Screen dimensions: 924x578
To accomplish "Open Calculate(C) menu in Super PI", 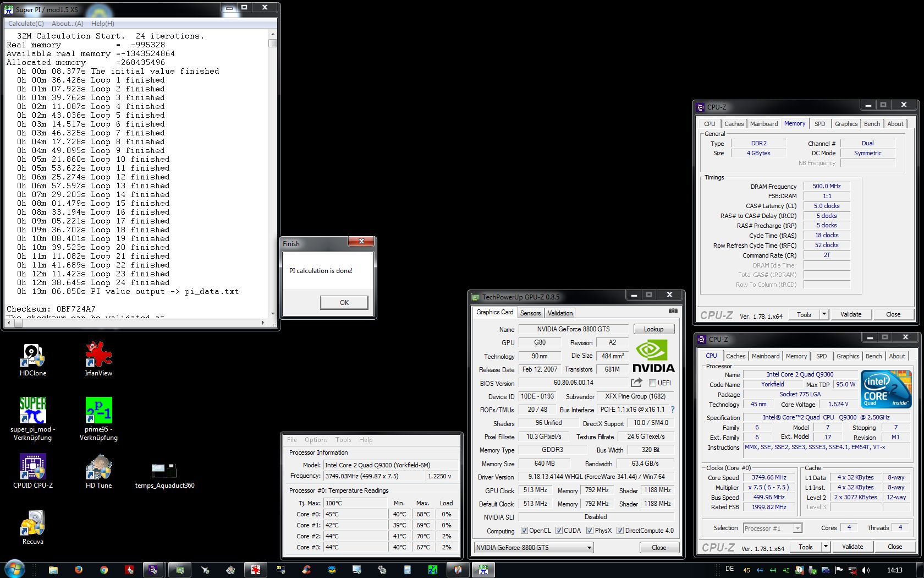I will (26, 24).
